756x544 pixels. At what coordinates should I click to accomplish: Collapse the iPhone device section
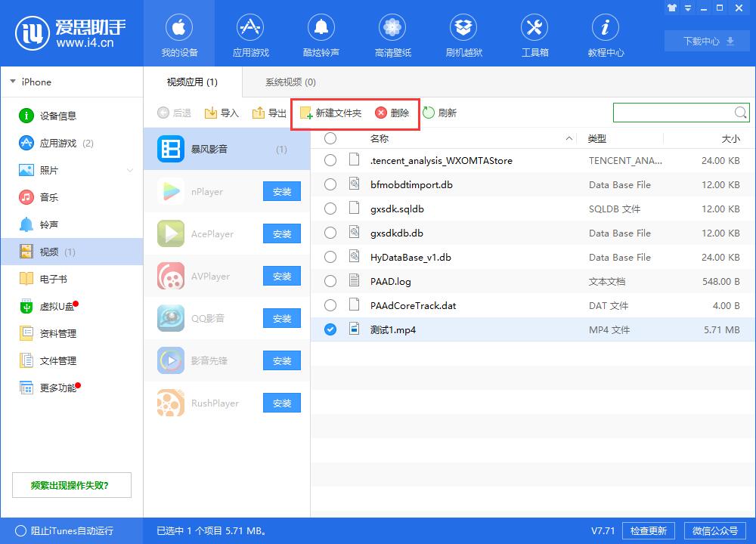12,82
